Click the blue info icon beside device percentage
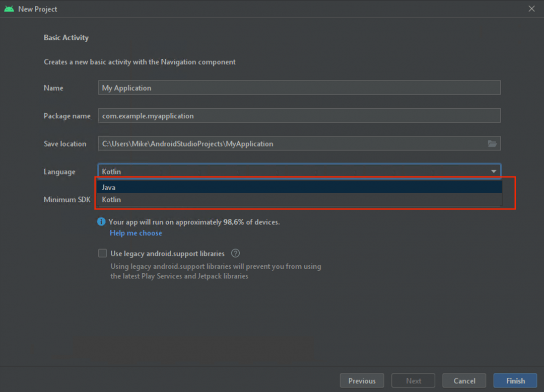 [x=101, y=222]
